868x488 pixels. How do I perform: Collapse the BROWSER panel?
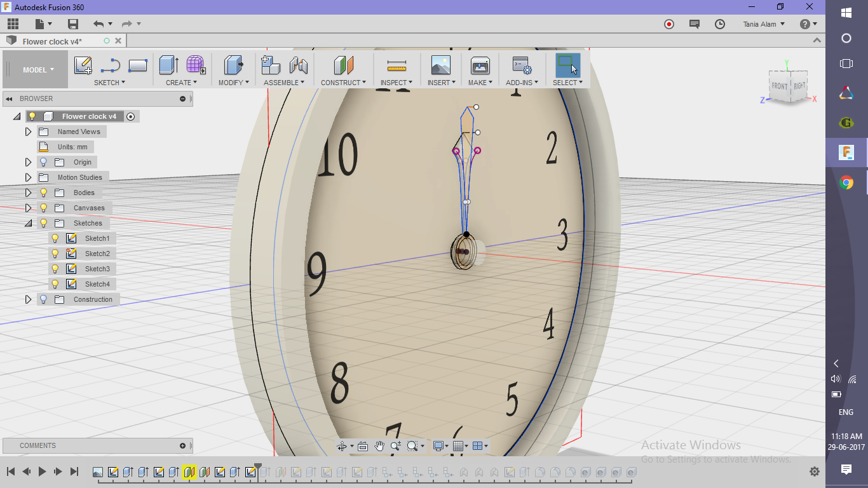[10, 98]
